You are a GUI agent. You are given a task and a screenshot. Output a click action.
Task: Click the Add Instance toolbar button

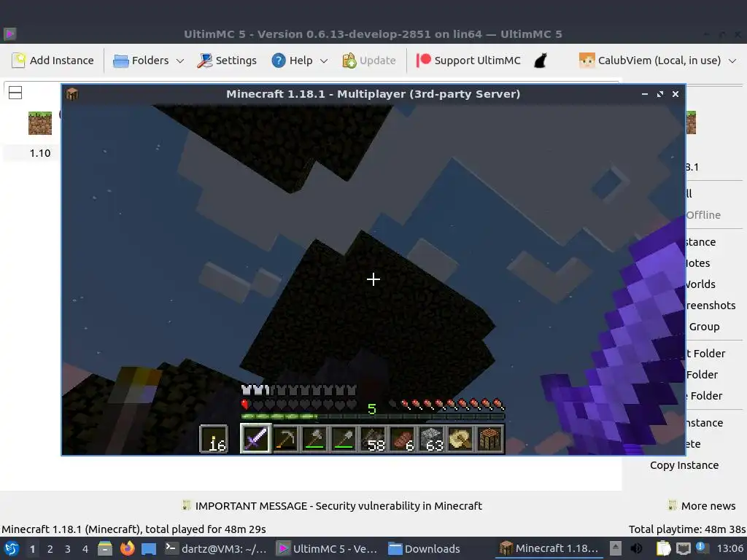(53, 61)
